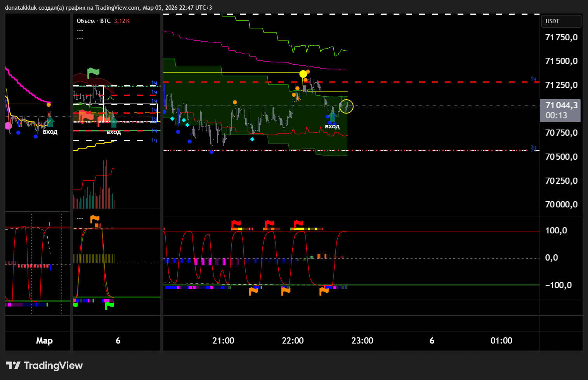The width and height of the screenshot is (588, 380).
Task: Click the bright green flag below the middle oscillator
Action: click(109, 306)
